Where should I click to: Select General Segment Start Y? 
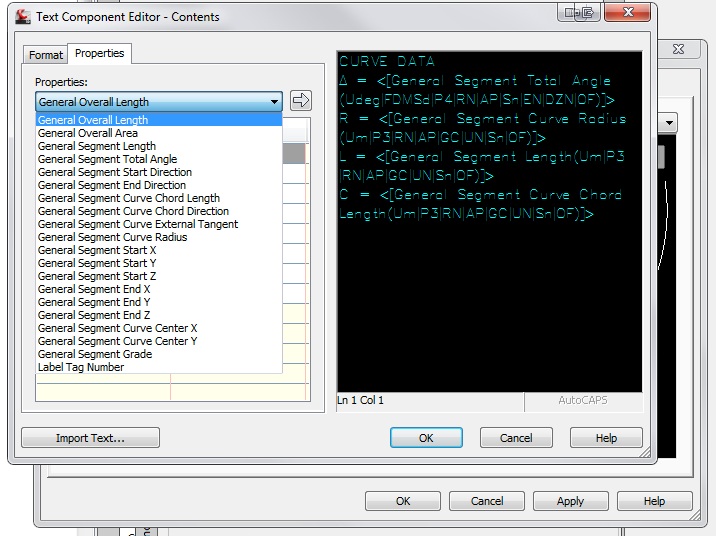click(x=158, y=263)
